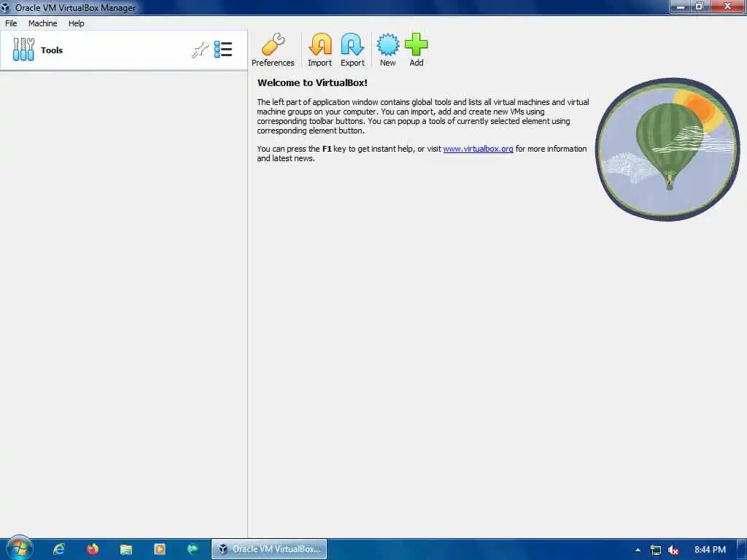Open the Preferences toolbar button

(x=273, y=50)
